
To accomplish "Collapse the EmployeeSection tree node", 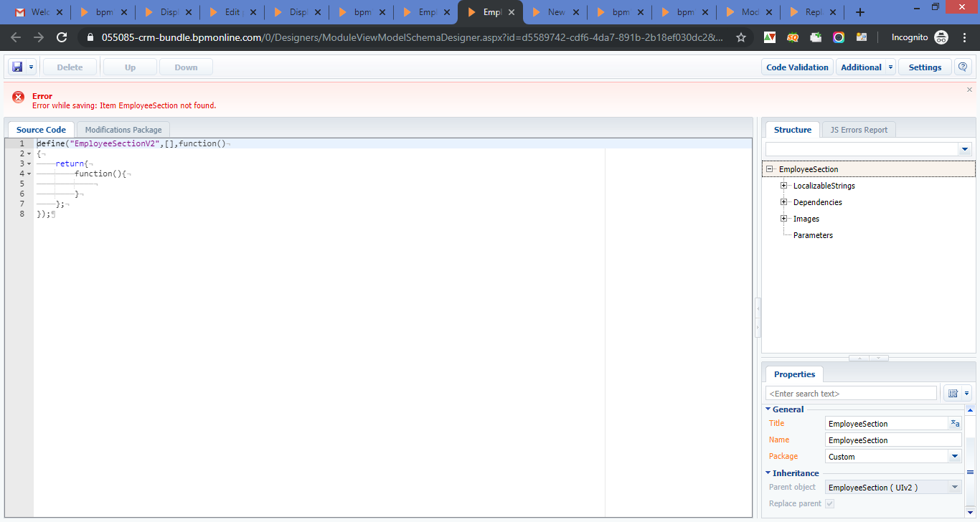I will (770, 169).
